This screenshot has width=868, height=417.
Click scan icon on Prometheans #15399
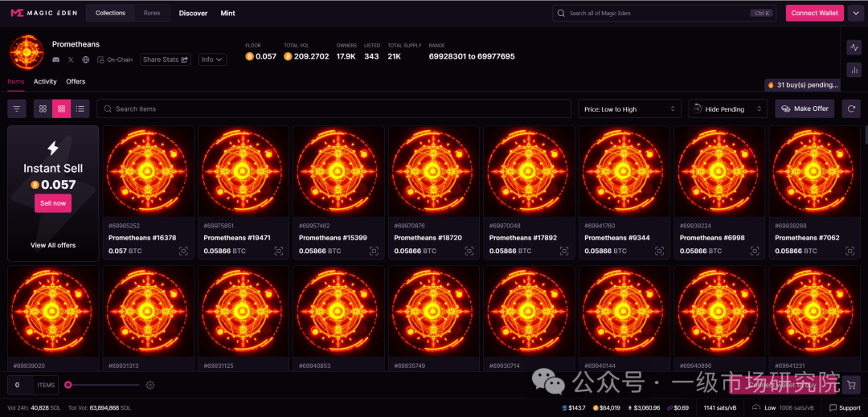click(x=374, y=251)
